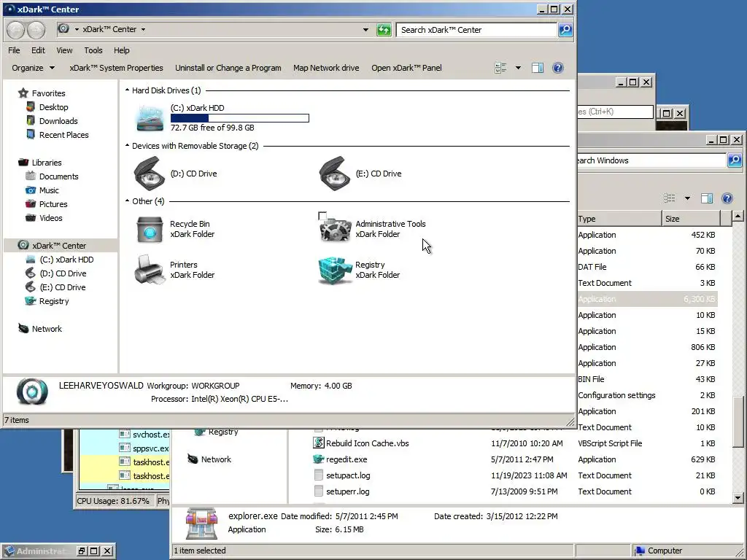
Task: Sort by the Size column header
Action: 691,219
